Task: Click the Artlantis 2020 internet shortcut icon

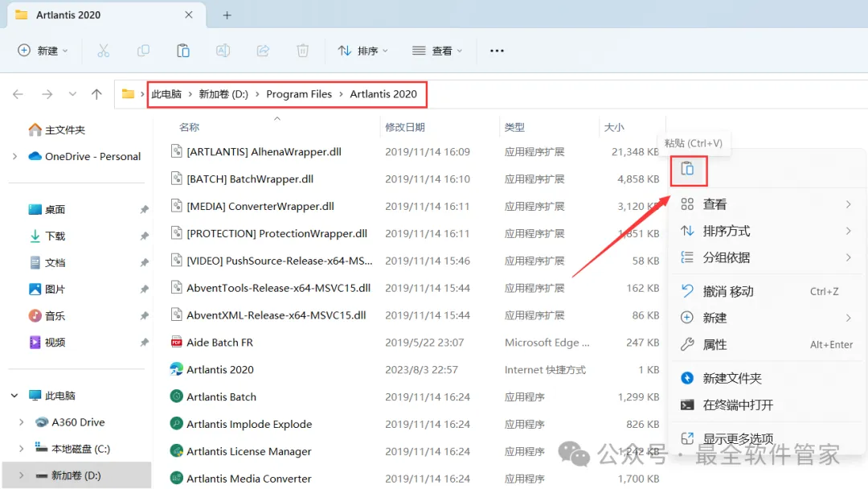Action: [177, 369]
